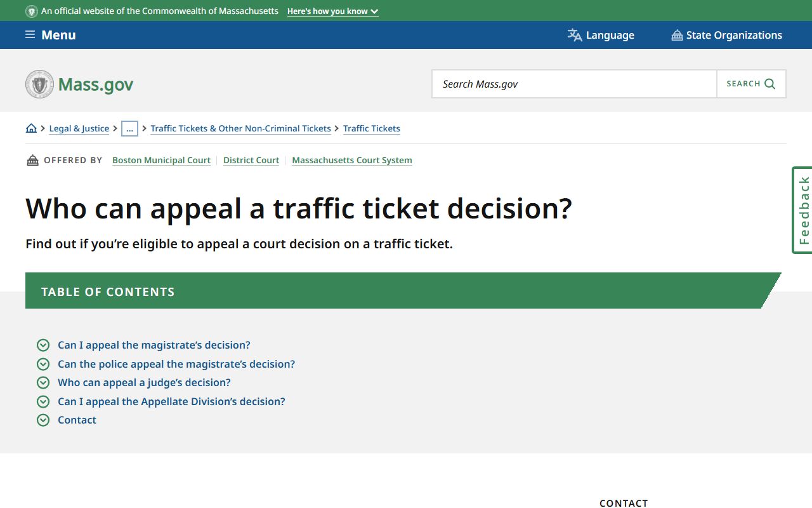Screen dimensions: 812x508
Task: Jump to 'Who can appeal a judge's decision?'
Action: (144, 382)
